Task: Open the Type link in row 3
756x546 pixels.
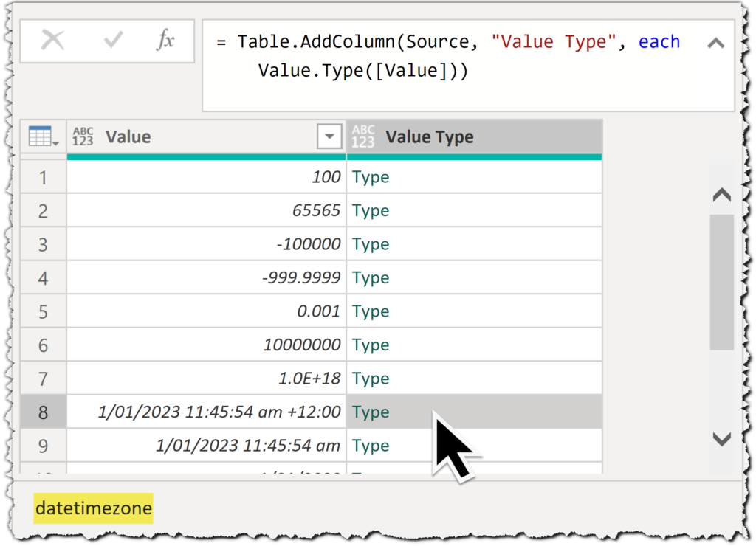Action: pyautogui.click(x=371, y=245)
